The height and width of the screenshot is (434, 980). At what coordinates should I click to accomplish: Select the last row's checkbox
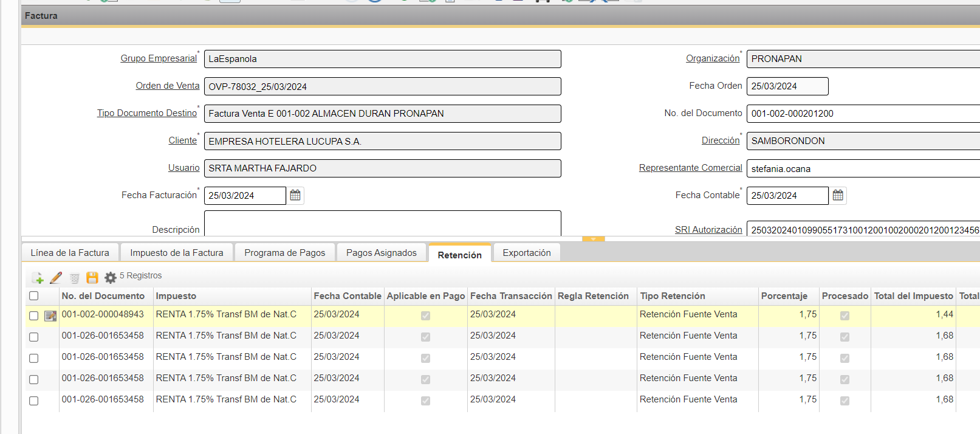34,401
